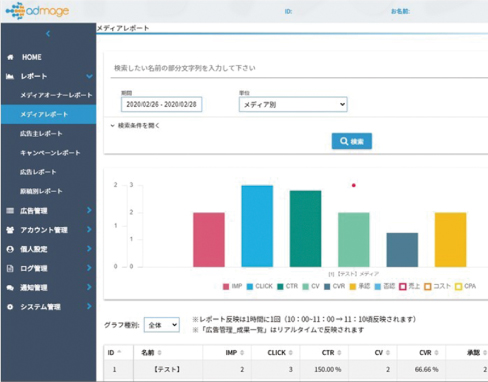
Task: Click the light green CV bar
Action: click(354, 240)
